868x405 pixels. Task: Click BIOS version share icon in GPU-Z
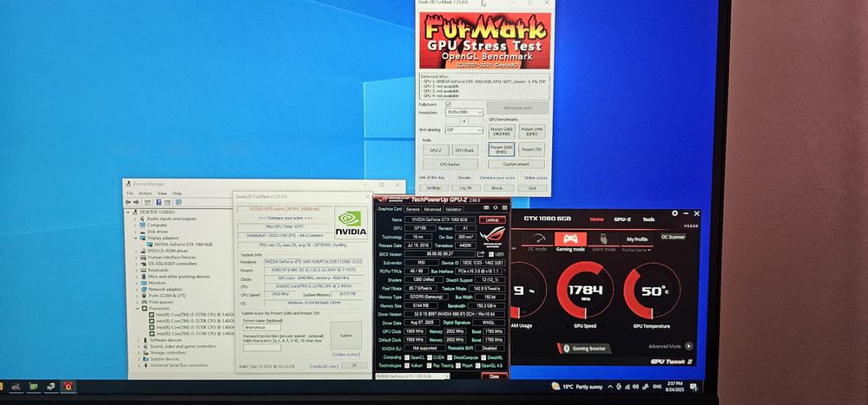coord(481,254)
